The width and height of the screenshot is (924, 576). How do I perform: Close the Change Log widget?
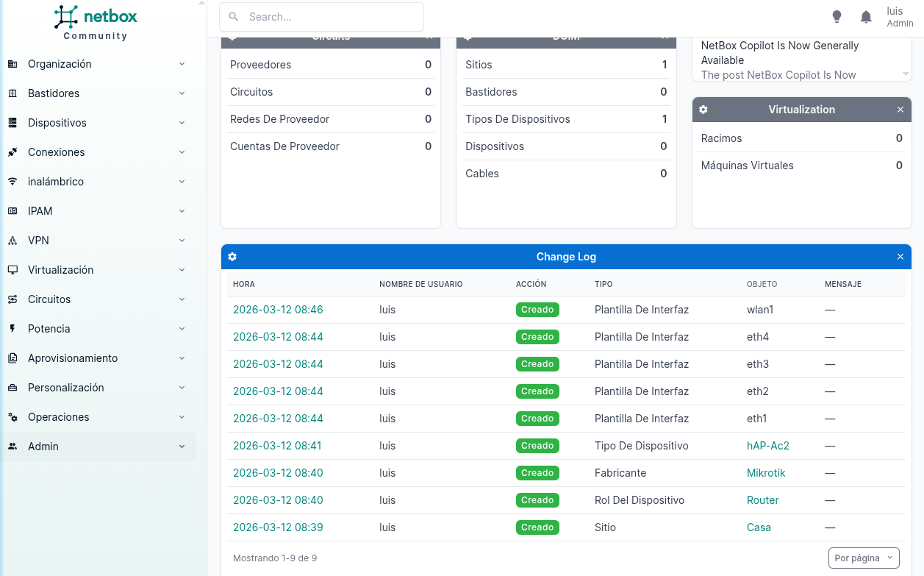pyautogui.click(x=900, y=257)
